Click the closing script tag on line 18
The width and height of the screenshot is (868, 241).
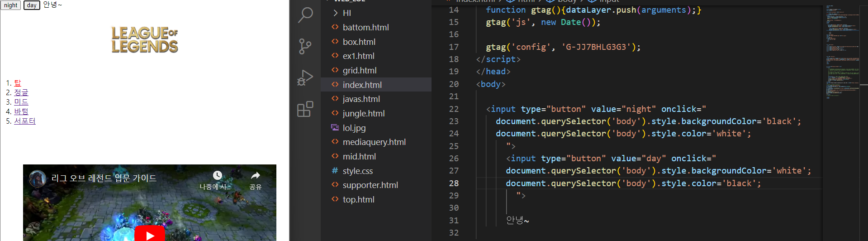[498, 59]
